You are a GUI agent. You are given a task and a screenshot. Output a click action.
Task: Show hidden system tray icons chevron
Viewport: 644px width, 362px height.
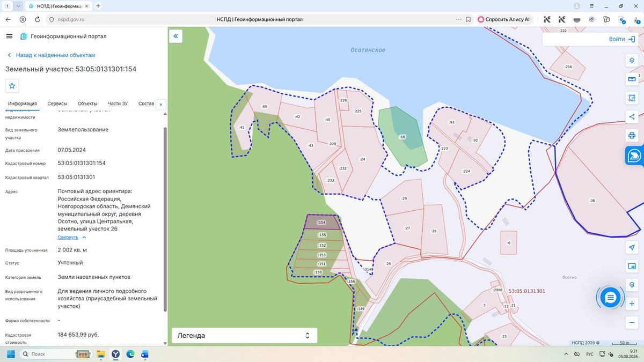(x=567, y=354)
